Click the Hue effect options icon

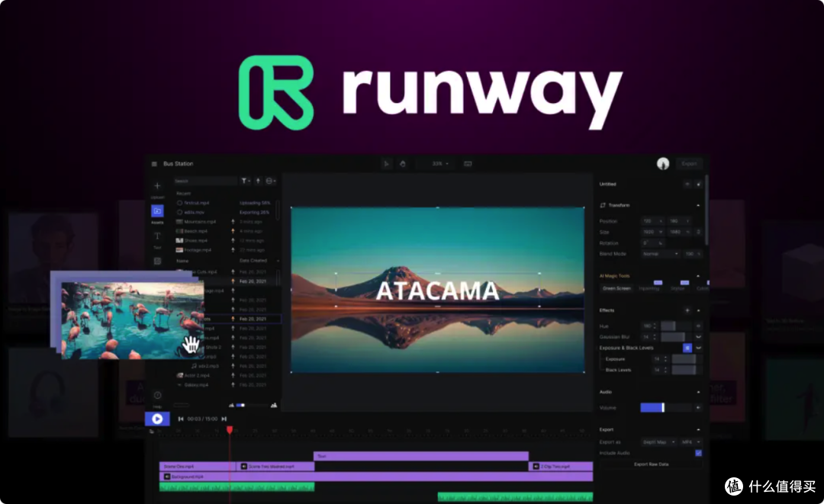coord(698,326)
